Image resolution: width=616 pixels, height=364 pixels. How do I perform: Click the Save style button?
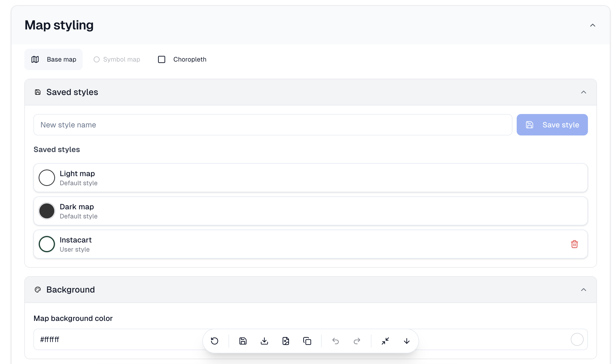click(x=552, y=125)
